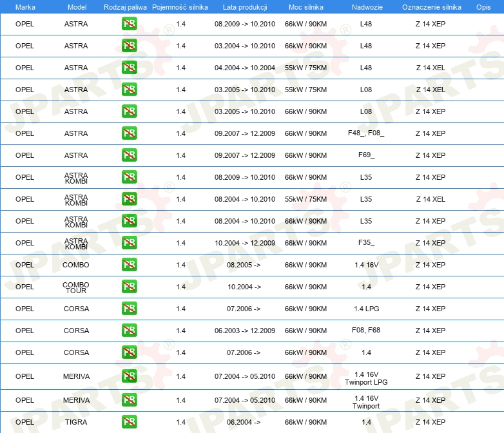Click the fuel icon for Astra Kombi L35 08.2009
Image resolution: width=504 pixels, height=433 pixels.
[x=129, y=177]
